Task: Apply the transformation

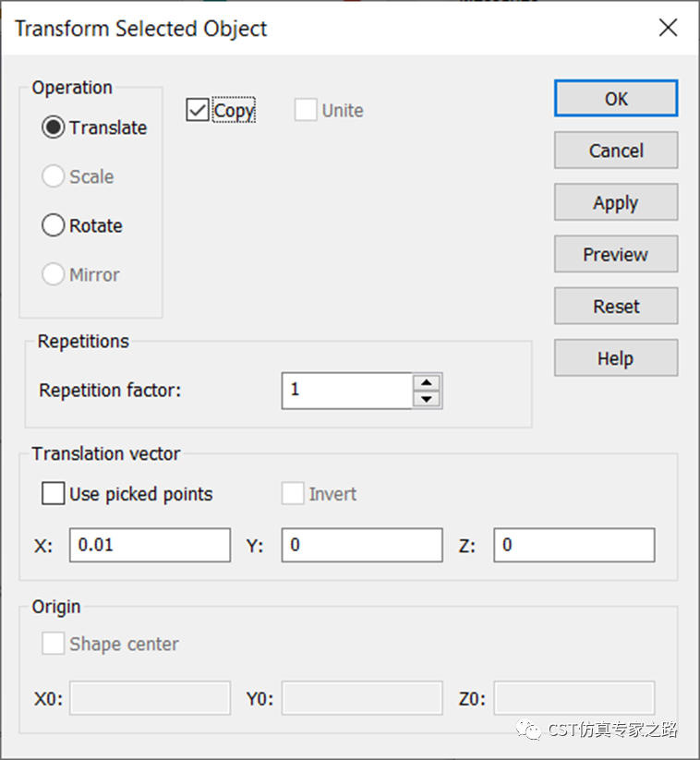Action: click(x=616, y=202)
